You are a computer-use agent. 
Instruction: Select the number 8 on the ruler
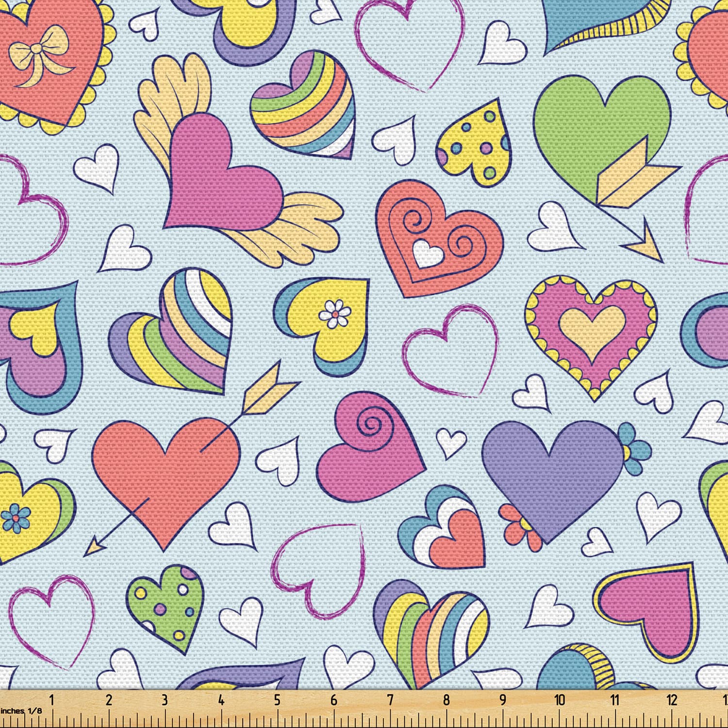446,700
